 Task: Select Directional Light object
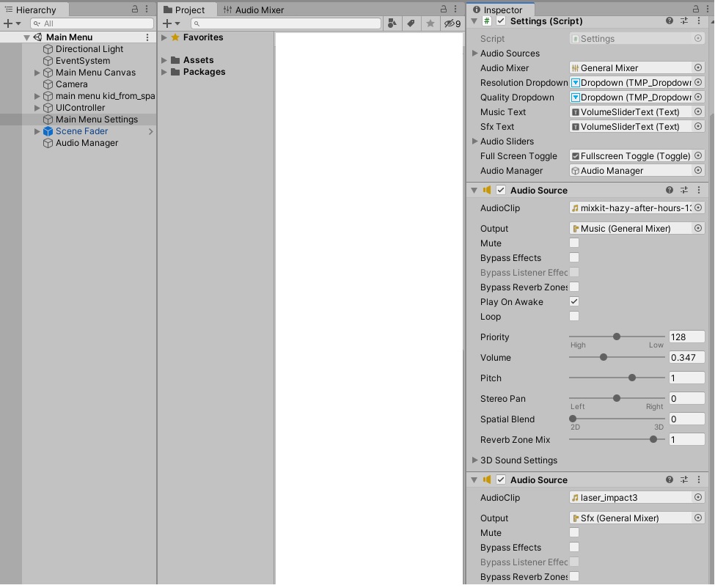pyautogui.click(x=89, y=49)
